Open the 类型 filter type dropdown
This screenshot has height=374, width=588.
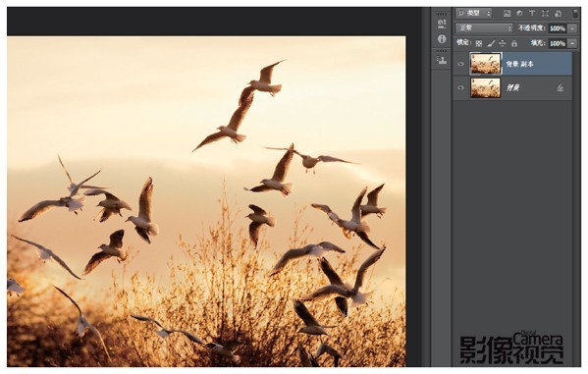coord(473,14)
